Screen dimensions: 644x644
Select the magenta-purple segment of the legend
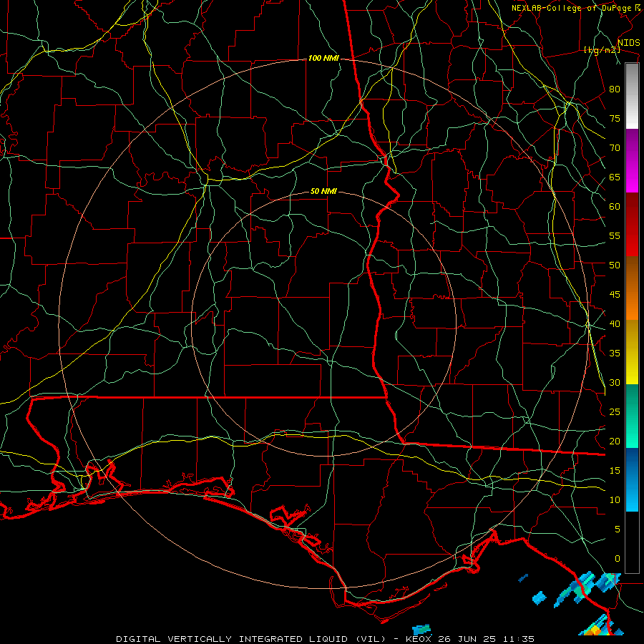tap(632, 161)
